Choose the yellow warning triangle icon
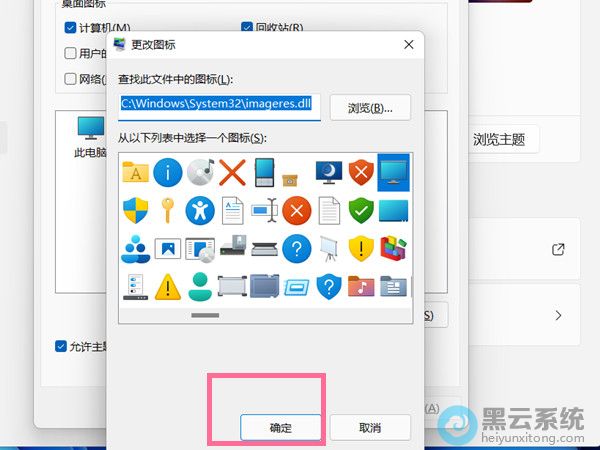600x450 pixels. (168, 287)
